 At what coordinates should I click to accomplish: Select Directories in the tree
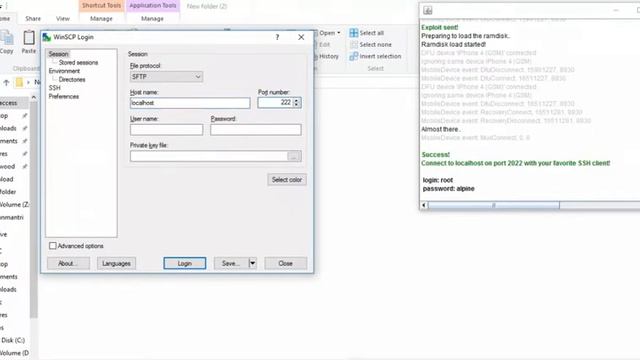[72, 80]
